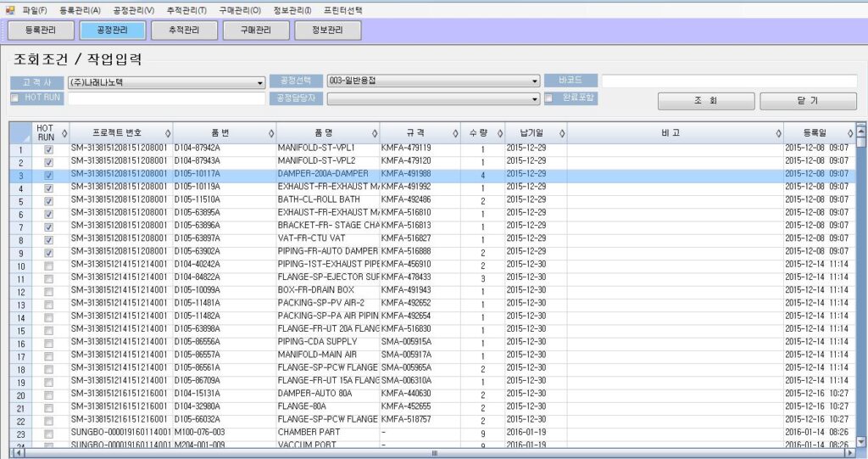Viewport: 868px width, 459px height.
Task: Open the 프린터선택 menu
Action: (x=342, y=10)
